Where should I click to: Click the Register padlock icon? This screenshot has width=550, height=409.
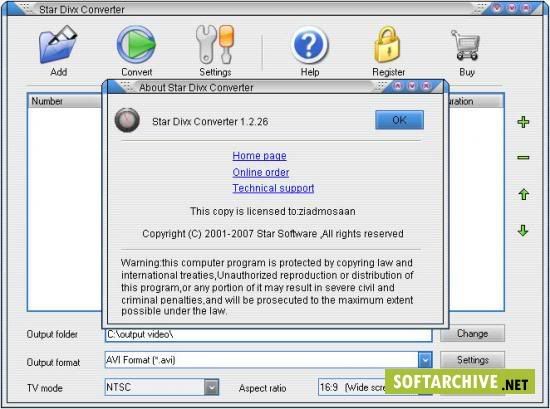[388, 45]
